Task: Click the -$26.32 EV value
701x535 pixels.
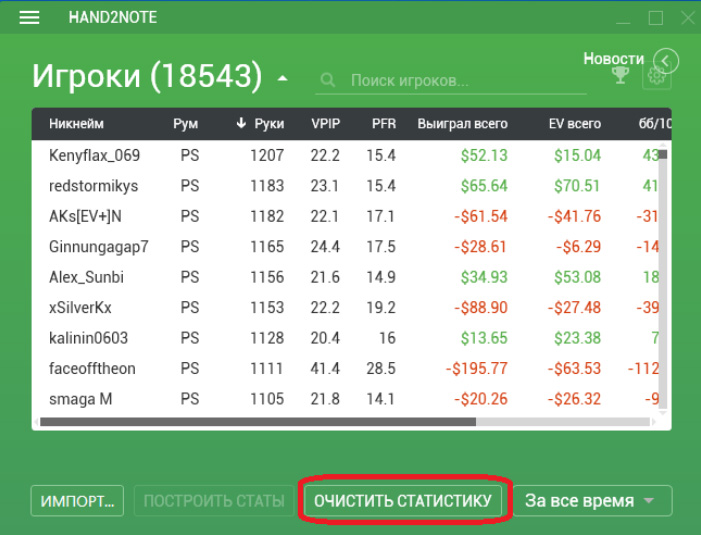Action: pyautogui.click(x=574, y=399)
